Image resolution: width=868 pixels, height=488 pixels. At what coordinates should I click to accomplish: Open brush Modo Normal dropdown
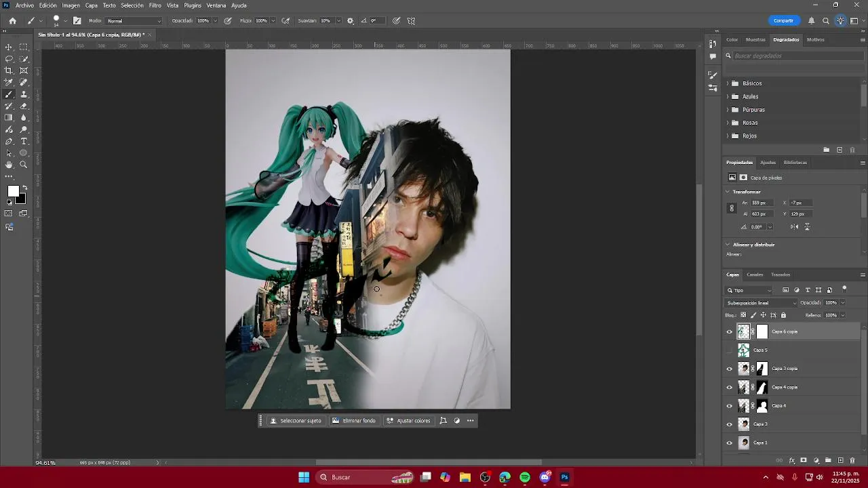point(134,21)
